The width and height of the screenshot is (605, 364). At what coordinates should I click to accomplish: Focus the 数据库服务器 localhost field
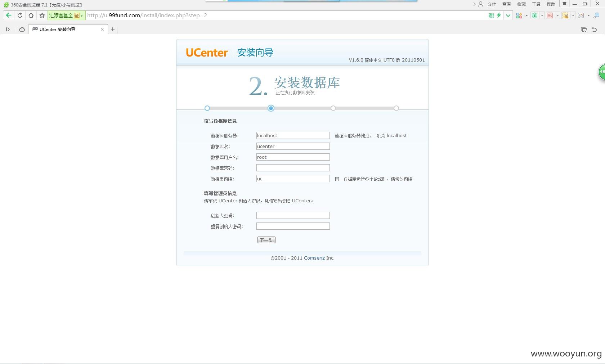pos(293,135)
